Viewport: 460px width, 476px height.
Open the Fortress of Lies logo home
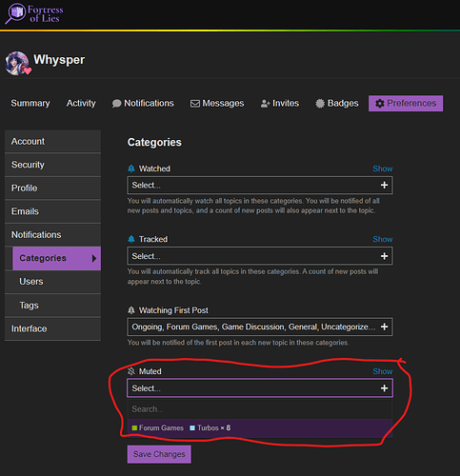pyautogui.click(x=34, y=13)
